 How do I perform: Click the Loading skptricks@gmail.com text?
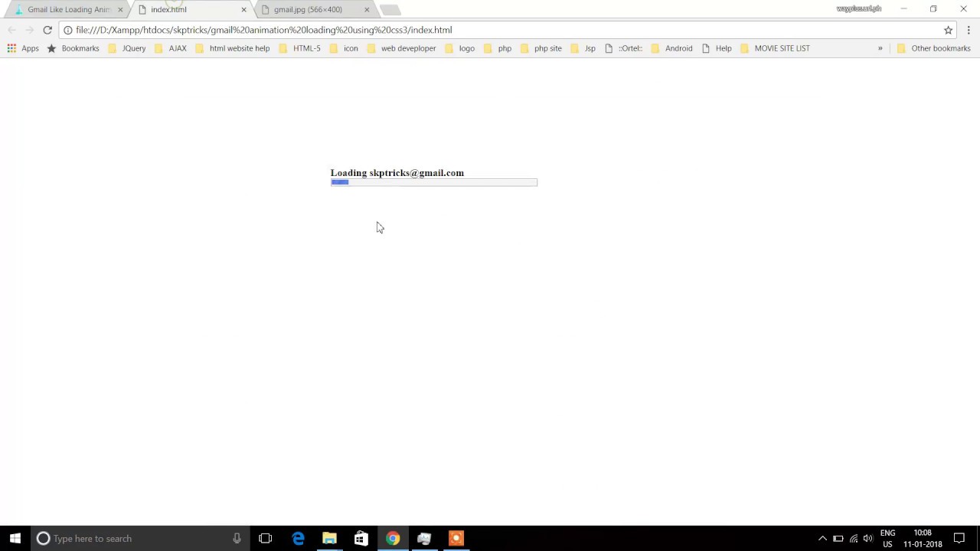point(397,173)
